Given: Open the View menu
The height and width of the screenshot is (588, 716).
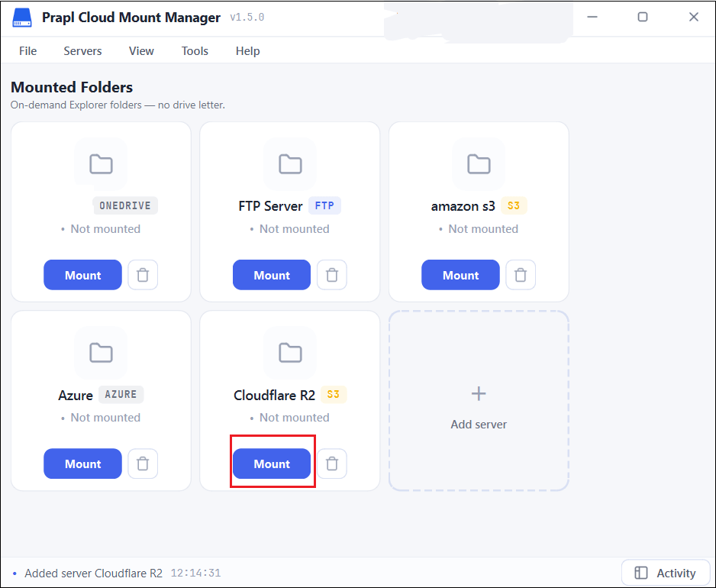Looking at the screenshot, I should pyautogui.click(x=141, y=50).
